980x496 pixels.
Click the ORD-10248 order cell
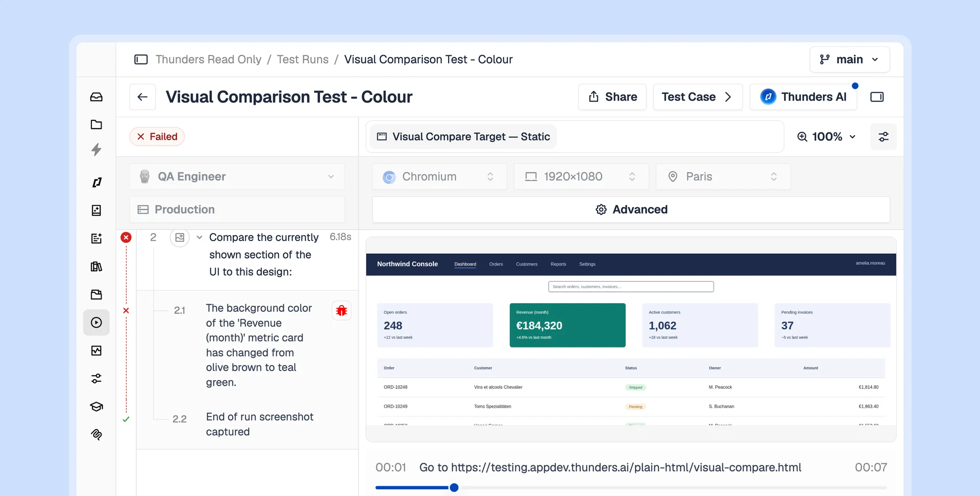point(396,387)
